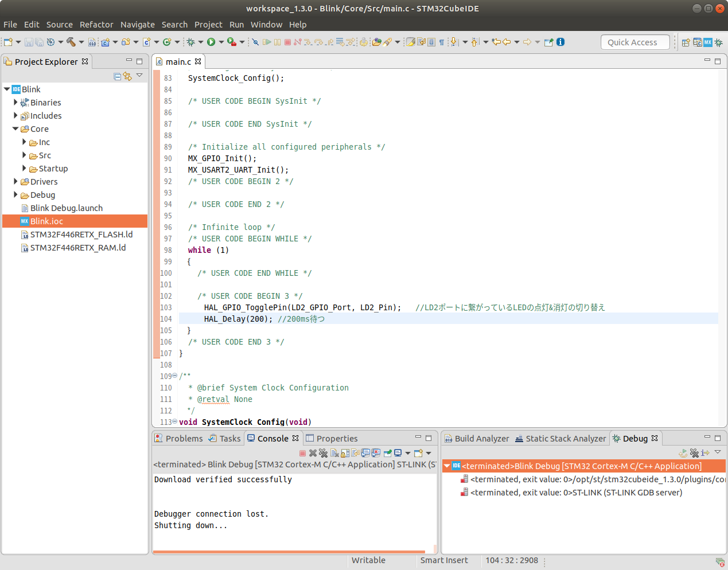Switch to the Build Analyzer tab
This screenshot has width=728, height=570.
coord(477,438)
